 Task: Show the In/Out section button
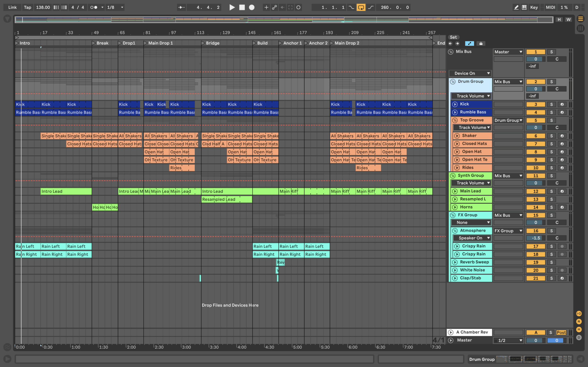tap(579, 314)
